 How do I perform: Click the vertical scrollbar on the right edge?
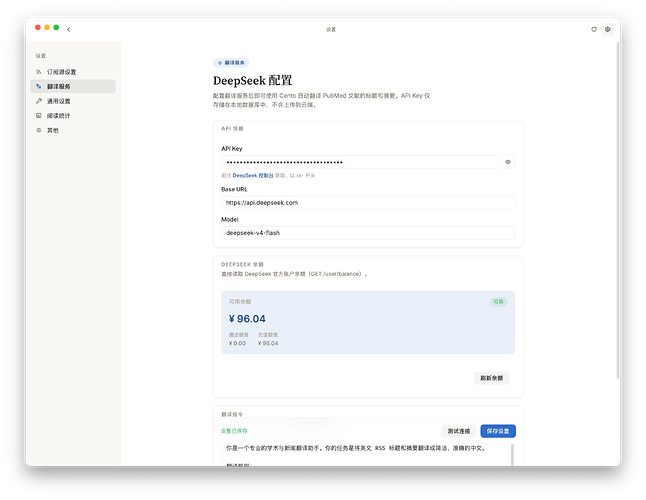618,210
